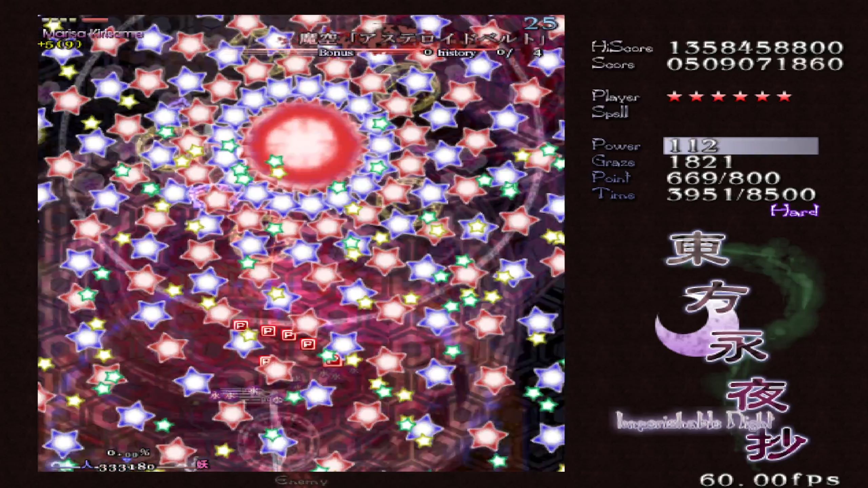Click the last red Player life star

784,97
